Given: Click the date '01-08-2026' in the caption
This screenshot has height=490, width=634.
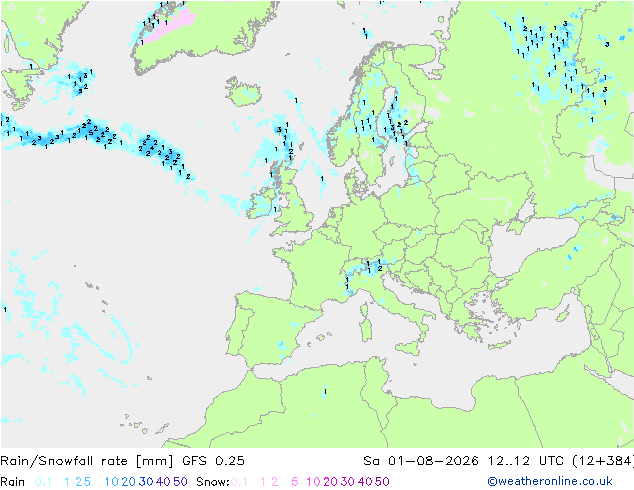Looking at the screenshot, I should 433,461.
